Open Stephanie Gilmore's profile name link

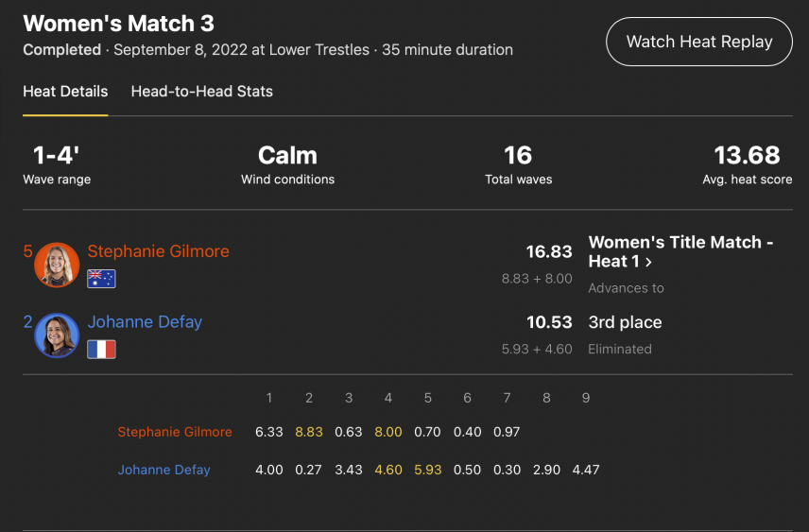click(x=159, y=251)
